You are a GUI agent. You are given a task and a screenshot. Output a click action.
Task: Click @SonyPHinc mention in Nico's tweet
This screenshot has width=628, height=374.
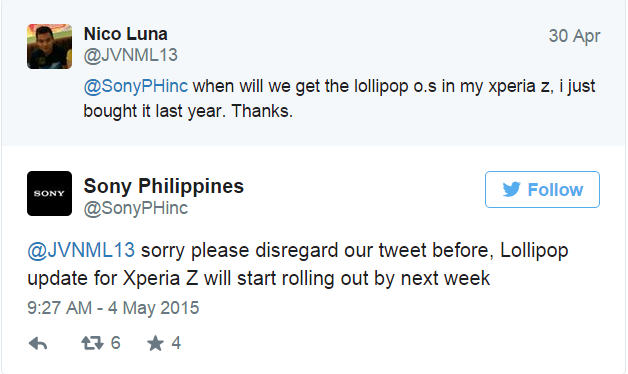click(x=135, y=86)
